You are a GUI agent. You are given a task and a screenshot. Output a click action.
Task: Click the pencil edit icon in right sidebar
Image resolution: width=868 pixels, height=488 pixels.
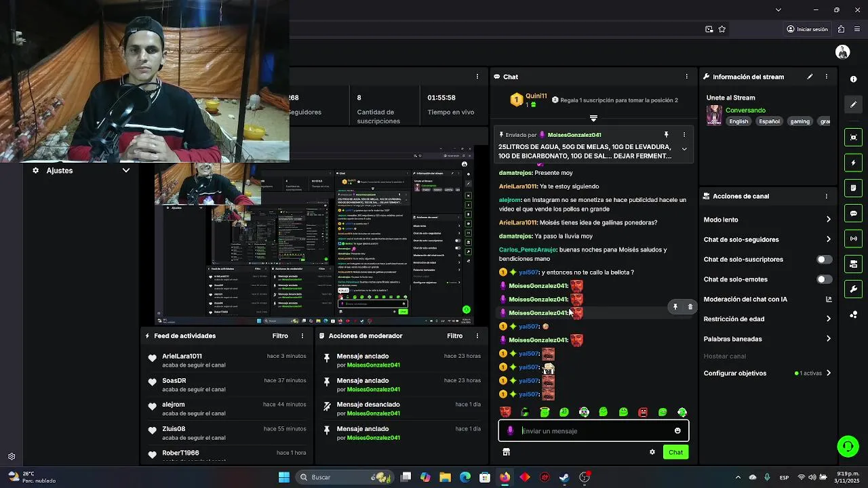click(x=853, y=104)
